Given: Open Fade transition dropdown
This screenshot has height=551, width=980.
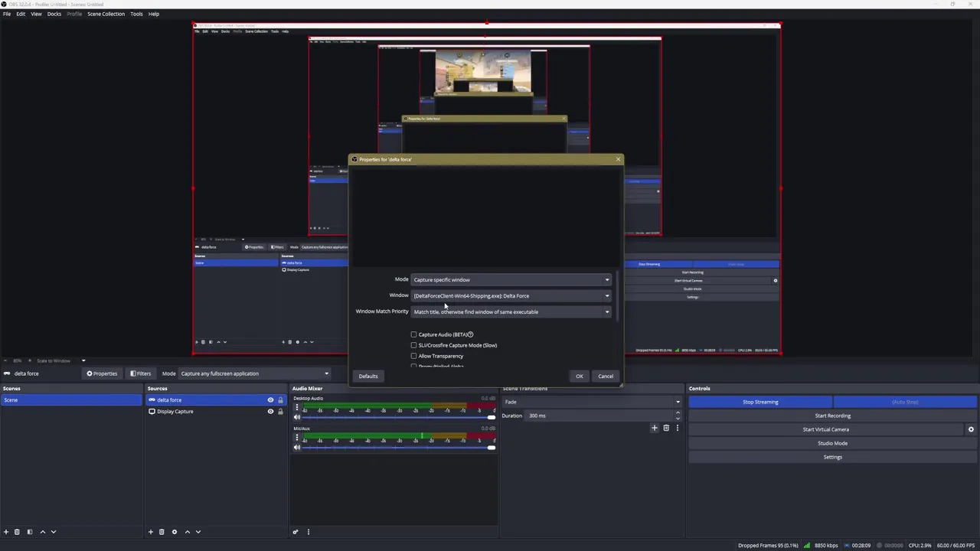Looking at the screenshot, I should (x=591, y=402).
